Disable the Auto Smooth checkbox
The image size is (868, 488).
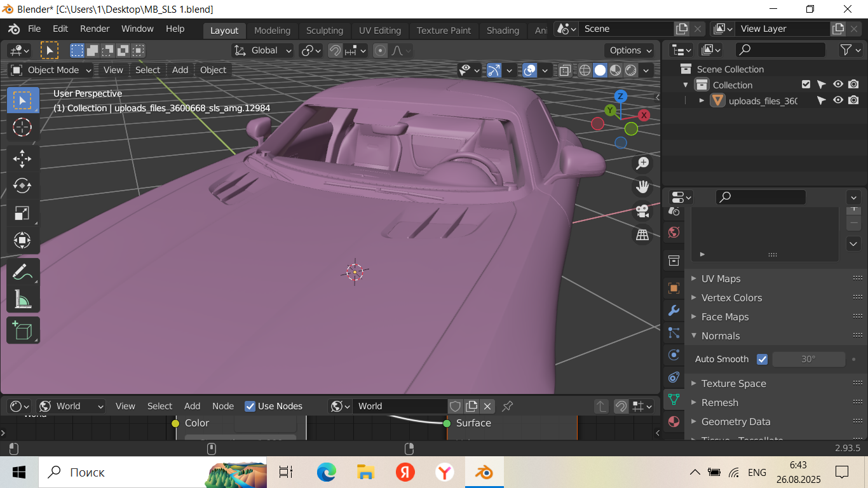(x=763, y=359)
